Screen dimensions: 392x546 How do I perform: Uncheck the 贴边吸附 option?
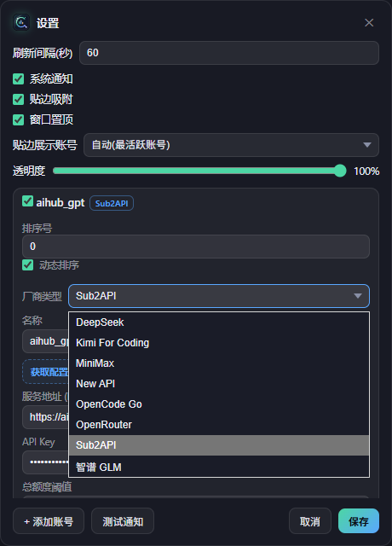coord(19,99)
